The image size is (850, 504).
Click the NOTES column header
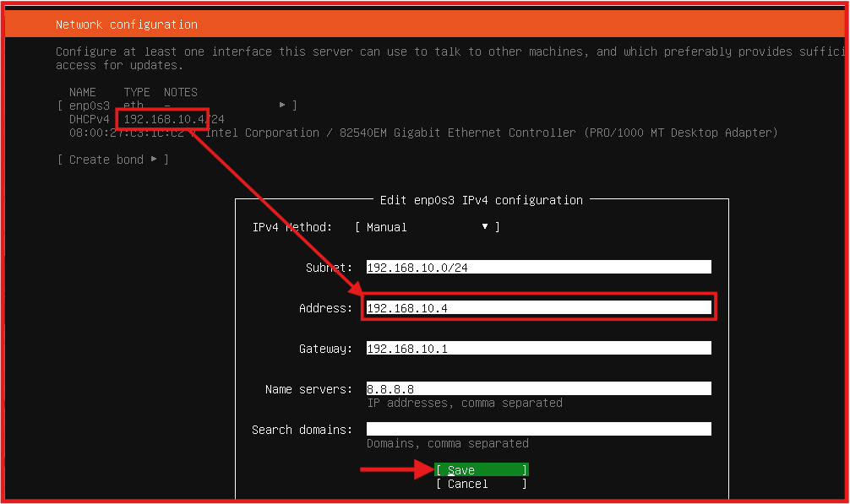[181, 92]
